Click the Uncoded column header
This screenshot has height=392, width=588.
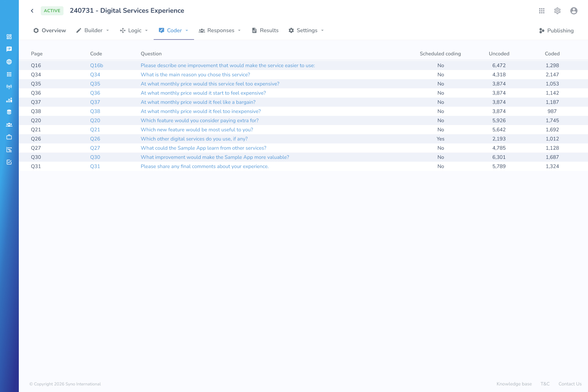499,54
